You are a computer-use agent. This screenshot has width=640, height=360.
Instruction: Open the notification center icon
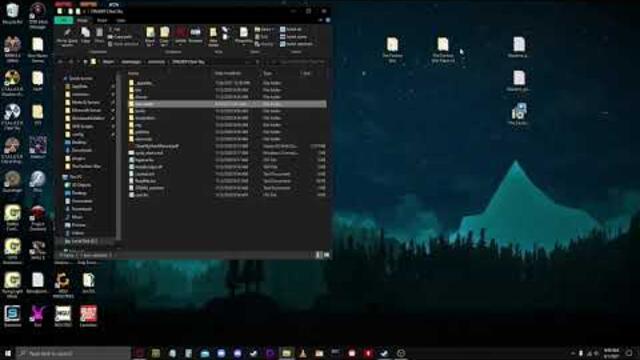click(629, 353)
